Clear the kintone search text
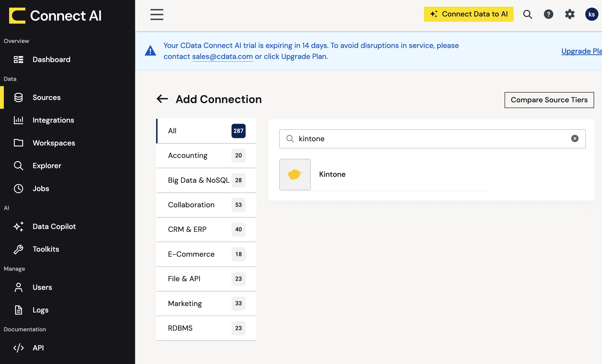This screenshot has height=364, width=602. coord(575,139)
